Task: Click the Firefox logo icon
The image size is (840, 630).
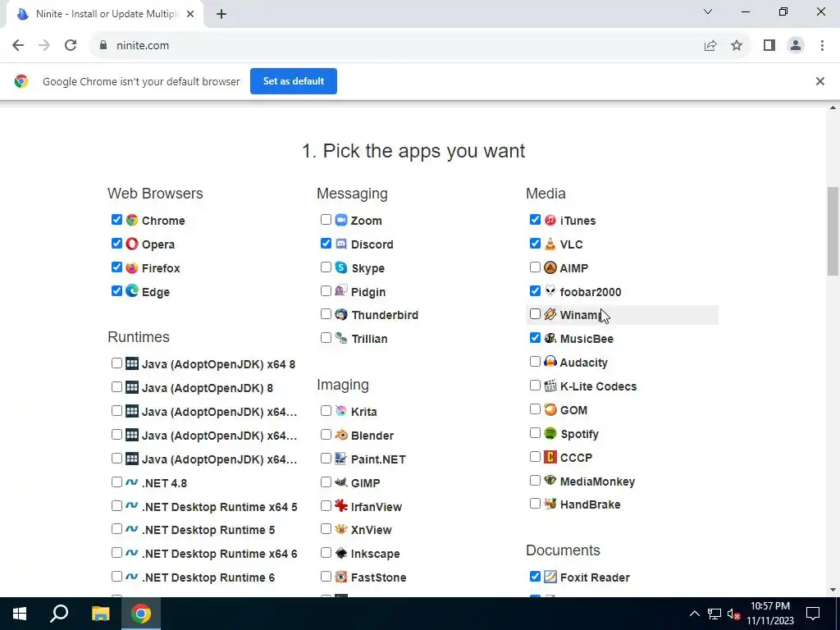Action: click(x=132, y=268)
